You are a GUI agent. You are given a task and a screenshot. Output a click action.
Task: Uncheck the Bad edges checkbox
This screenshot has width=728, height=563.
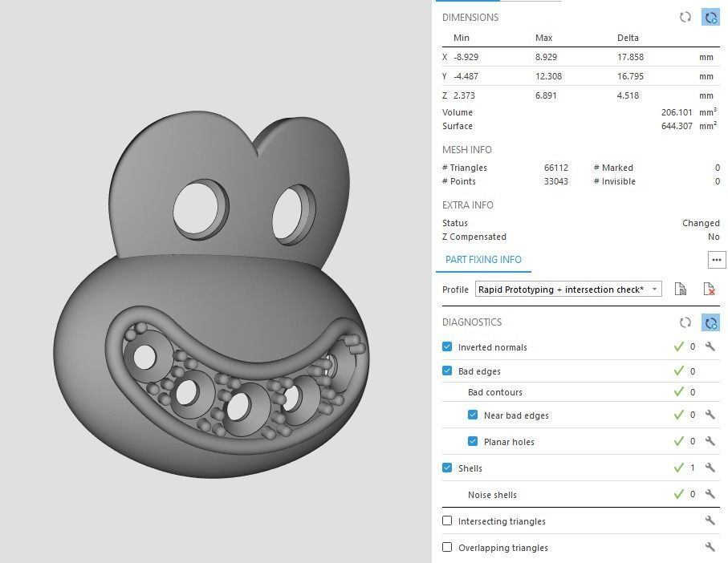coord(447,371)
